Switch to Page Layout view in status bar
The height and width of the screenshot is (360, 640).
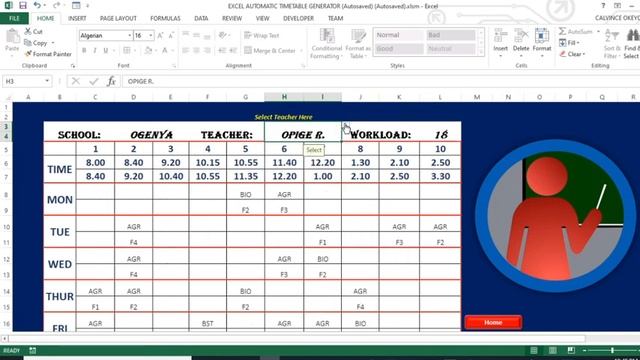tap(552, 351)
